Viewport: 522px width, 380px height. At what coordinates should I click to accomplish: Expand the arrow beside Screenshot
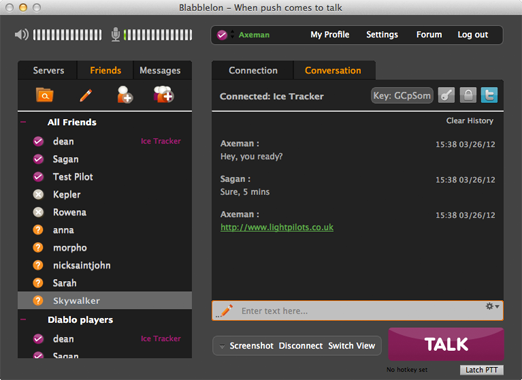(x=222, y=346)
